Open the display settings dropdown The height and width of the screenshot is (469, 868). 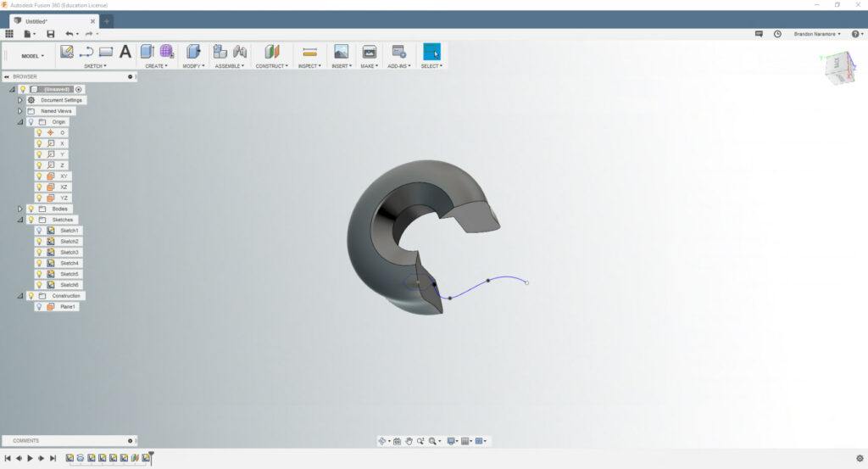tap(453, 441)
